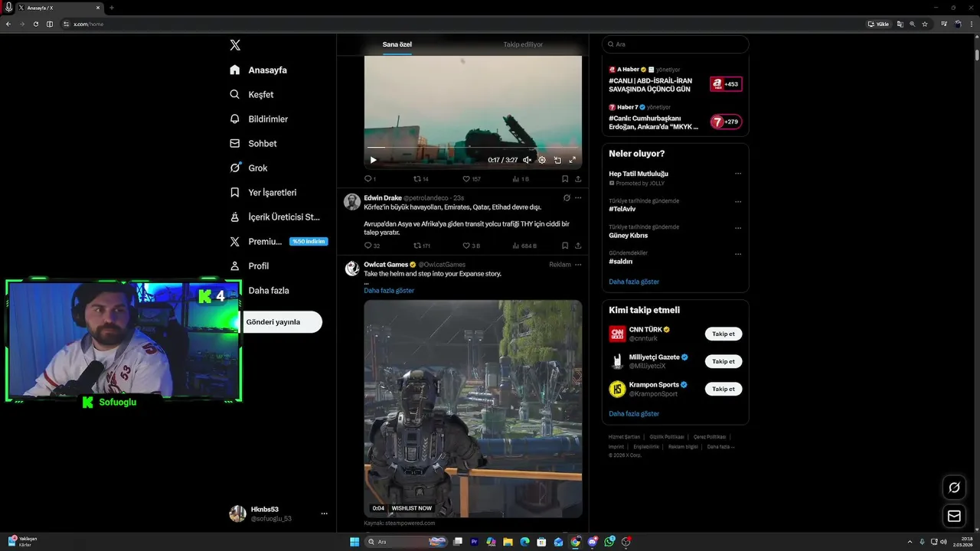The image size is (980, 551).
Task: Follow Milliyetçi Gazete
Action: point(724,361)
